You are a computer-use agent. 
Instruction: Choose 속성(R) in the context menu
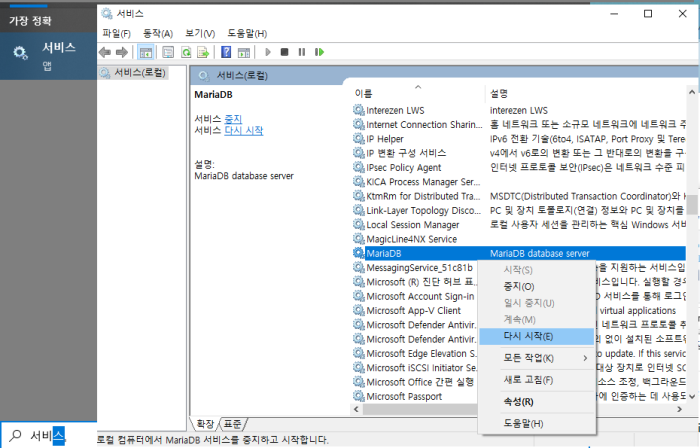tap(537, 402)
